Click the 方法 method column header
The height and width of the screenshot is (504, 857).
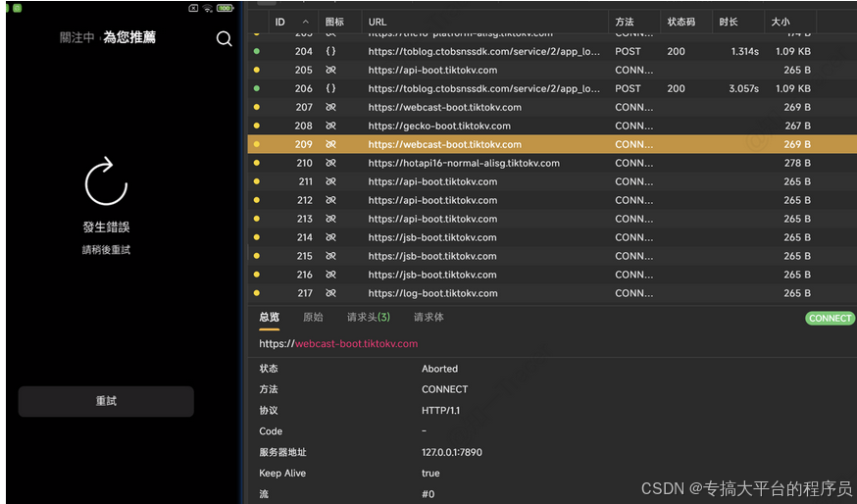(625, 22)
